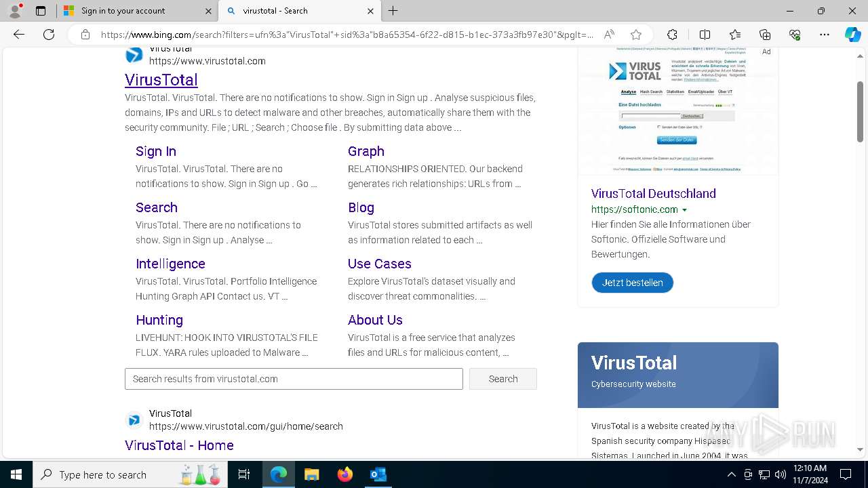Open Task View on taskbar

244,474
